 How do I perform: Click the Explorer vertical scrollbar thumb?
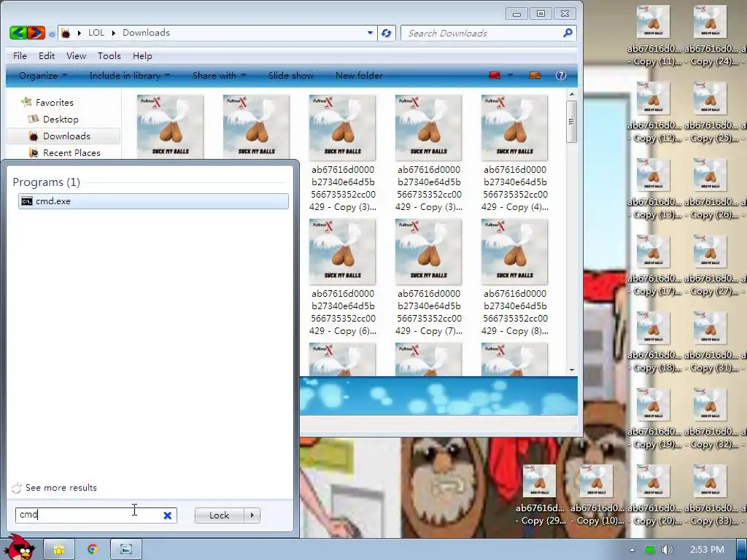572,121
